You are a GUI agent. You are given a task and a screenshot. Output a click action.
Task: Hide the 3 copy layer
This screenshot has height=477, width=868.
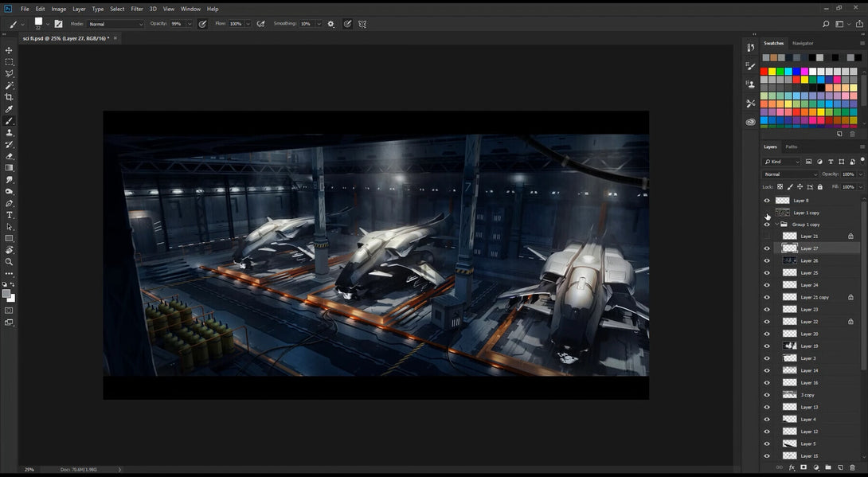[x=767, y=395]
